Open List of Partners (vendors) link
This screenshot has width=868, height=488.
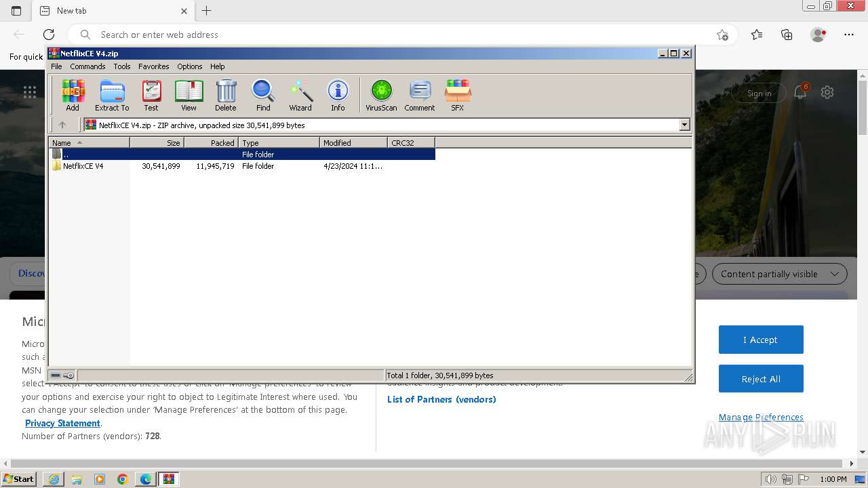click(x=441, y=399)
